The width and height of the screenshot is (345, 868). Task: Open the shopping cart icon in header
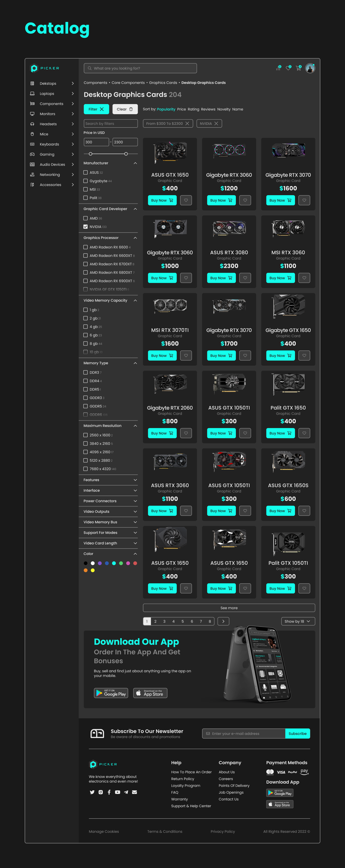(298, 68)
